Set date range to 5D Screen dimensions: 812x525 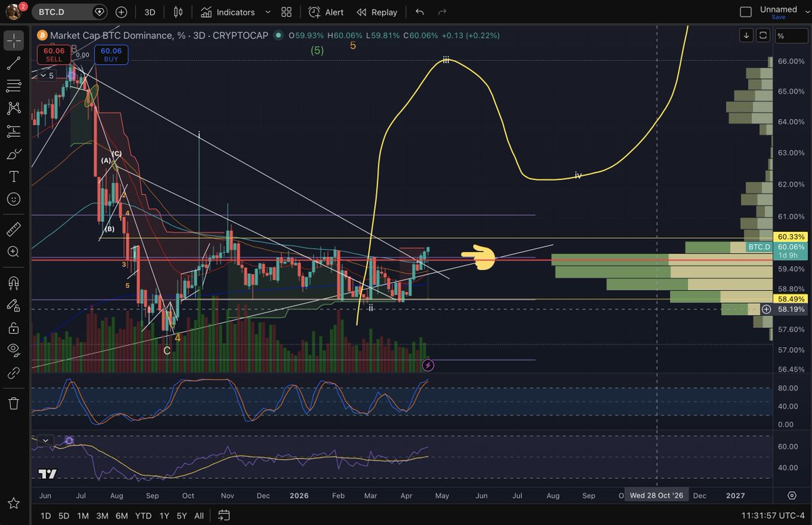click(64, 516)
